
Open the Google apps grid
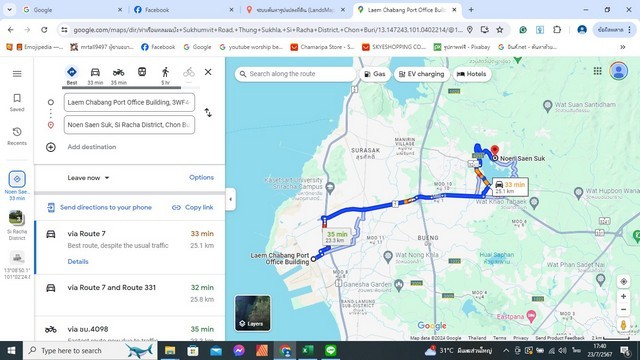click(x=598, y=71)
